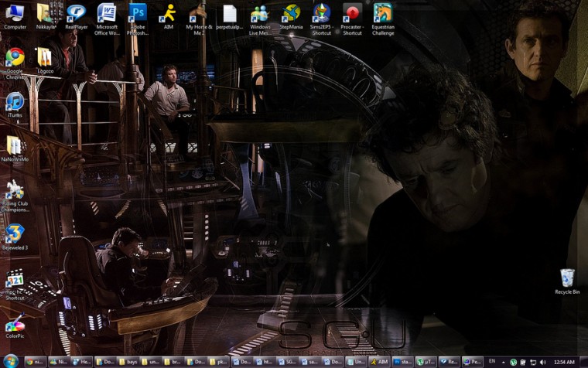This screenshot has width=588, height=368.
Task: Switch to the 'Un...' Notepad taskbar button
Action: (x=356, y=362)
